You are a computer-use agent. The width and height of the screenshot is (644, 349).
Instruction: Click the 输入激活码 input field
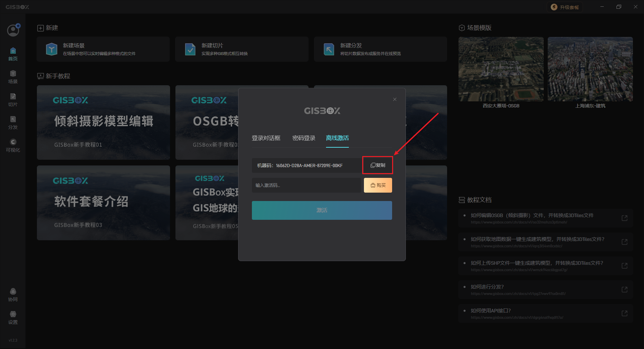306,185
